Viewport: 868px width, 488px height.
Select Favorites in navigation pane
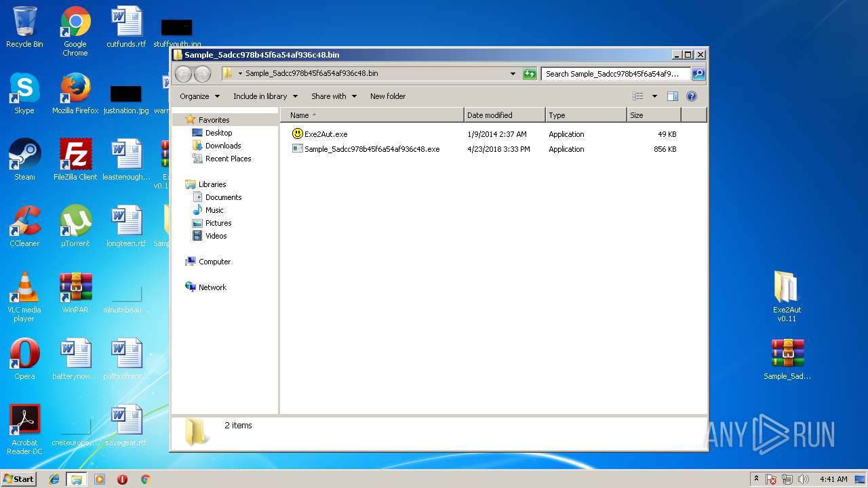click(x=214, y=120)
